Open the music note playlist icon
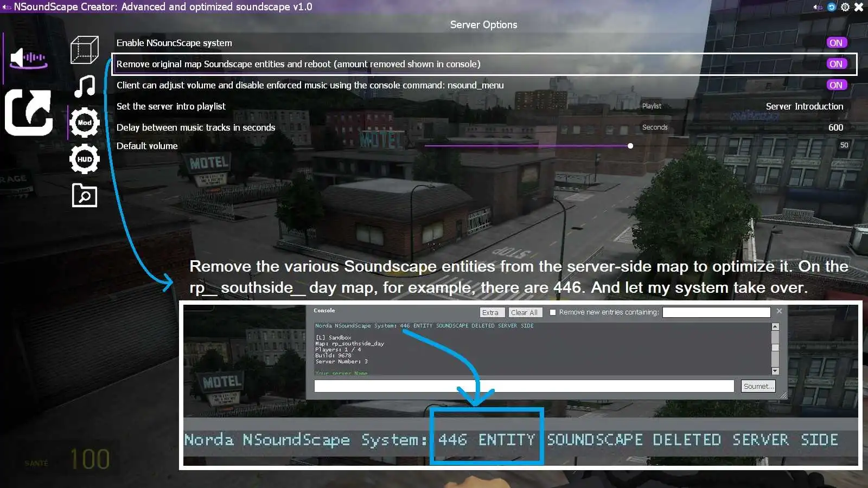Image resolution: width=868 pixels, height=488 pixels. 84,86
